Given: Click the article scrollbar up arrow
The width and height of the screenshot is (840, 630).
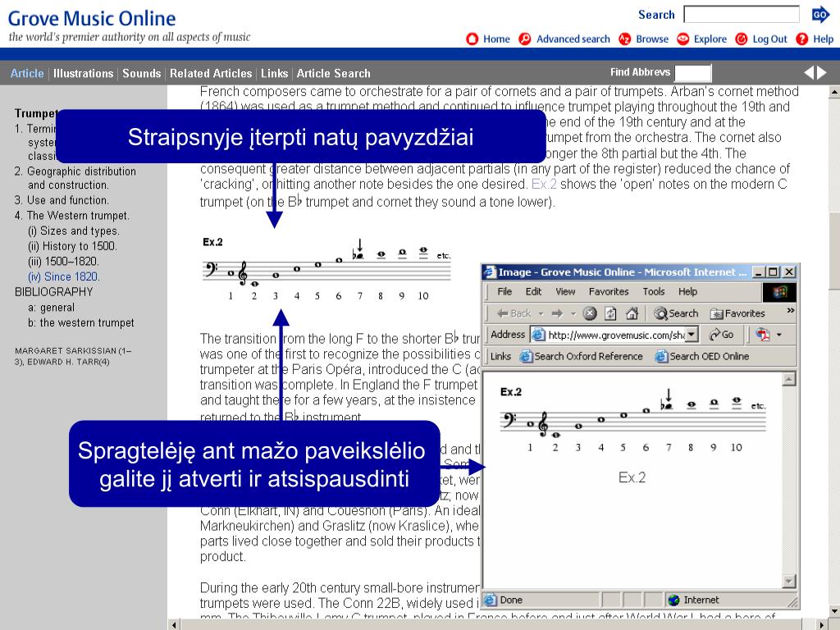Looking at the screenshot, I should tap(834, 92).
